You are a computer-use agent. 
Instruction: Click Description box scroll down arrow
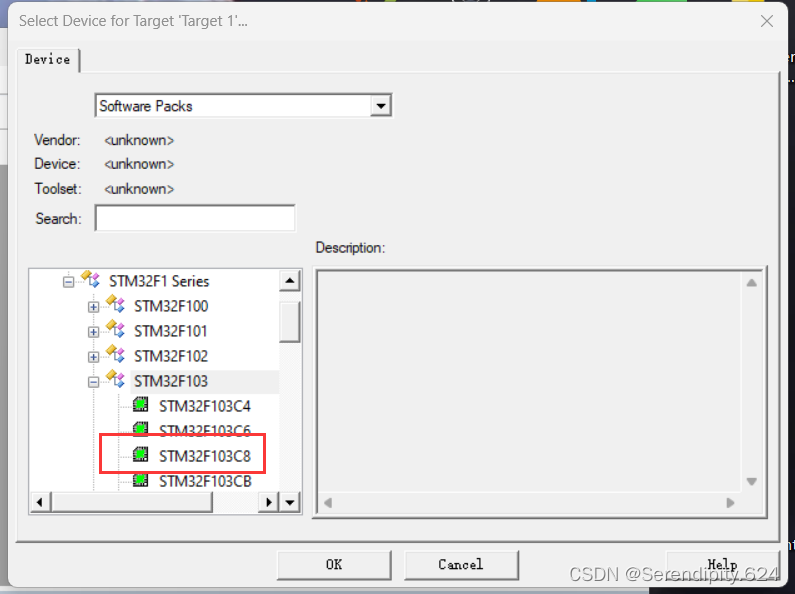click(751, 481)
